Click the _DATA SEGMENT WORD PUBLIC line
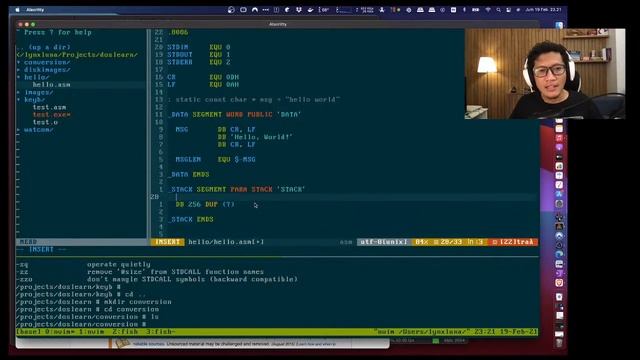 pos(235,115)
